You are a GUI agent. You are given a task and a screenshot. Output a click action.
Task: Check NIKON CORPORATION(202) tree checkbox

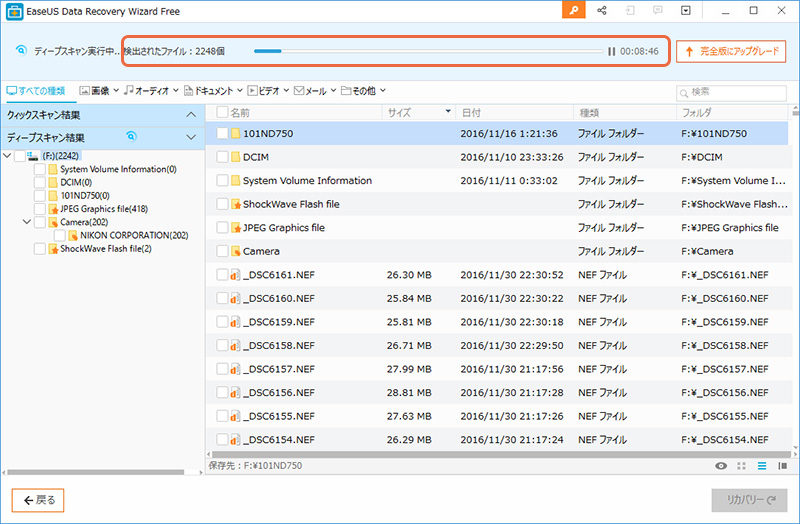60,235
